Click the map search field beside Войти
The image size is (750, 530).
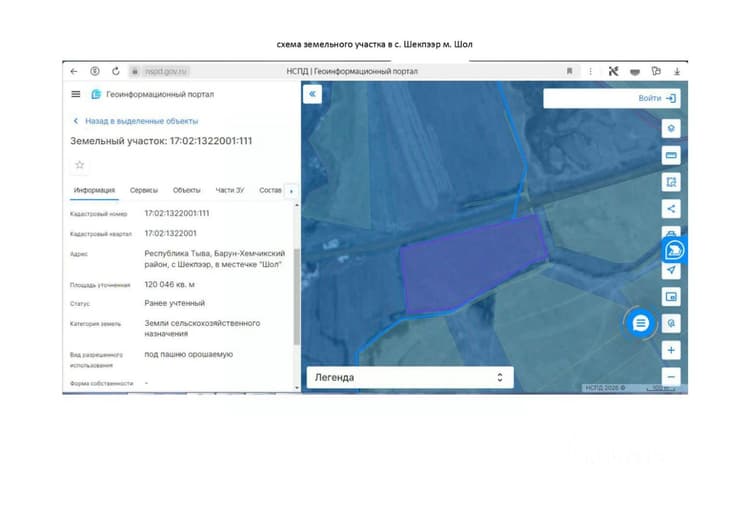pyautogui.click(x=589, y=98)
